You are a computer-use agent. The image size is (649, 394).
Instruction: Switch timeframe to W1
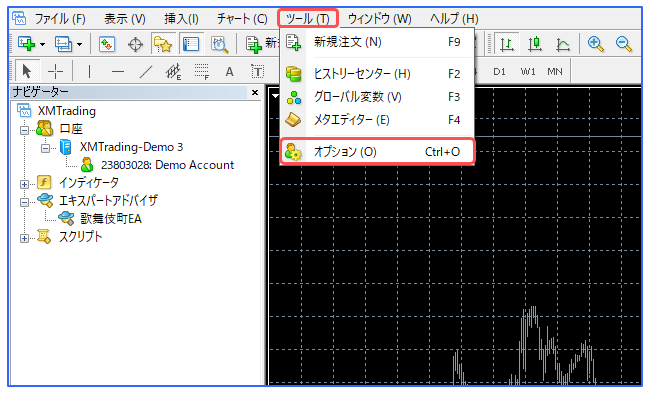pos(528,72)
